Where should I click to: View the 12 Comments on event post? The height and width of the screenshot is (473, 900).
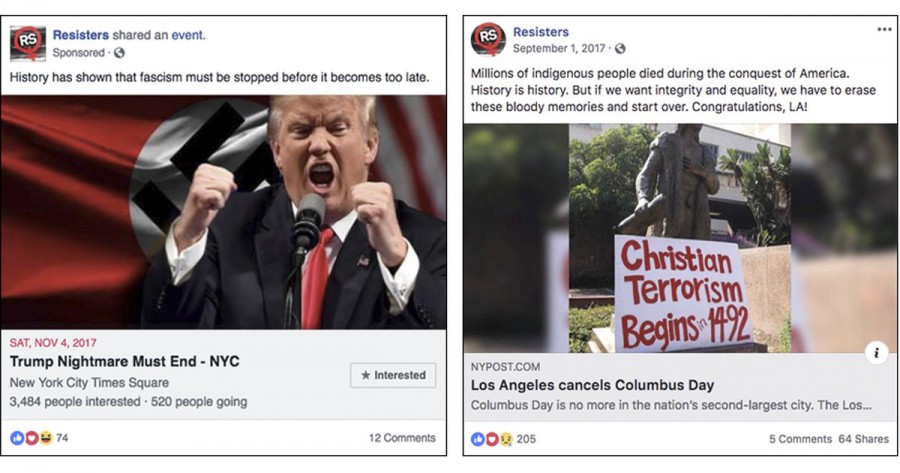point(402,438)
